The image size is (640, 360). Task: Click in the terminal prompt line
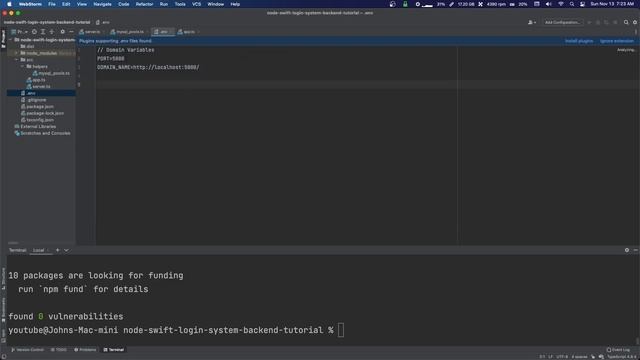[176, 330]
